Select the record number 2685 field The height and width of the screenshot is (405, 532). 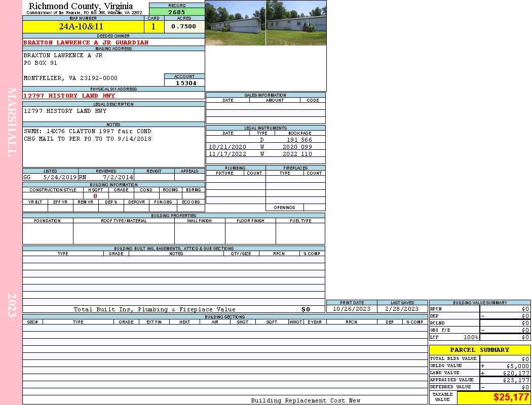point(177,12)
